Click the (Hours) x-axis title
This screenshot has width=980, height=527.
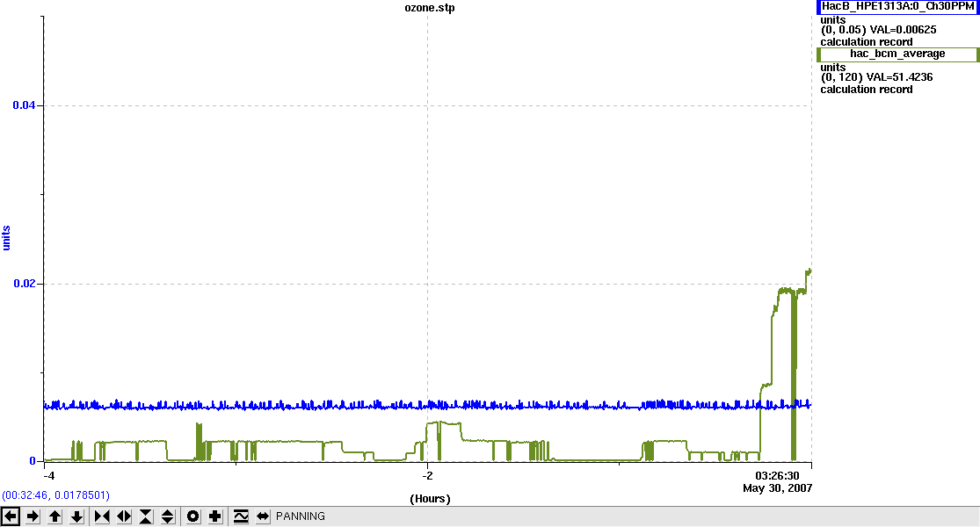(430, 499)
